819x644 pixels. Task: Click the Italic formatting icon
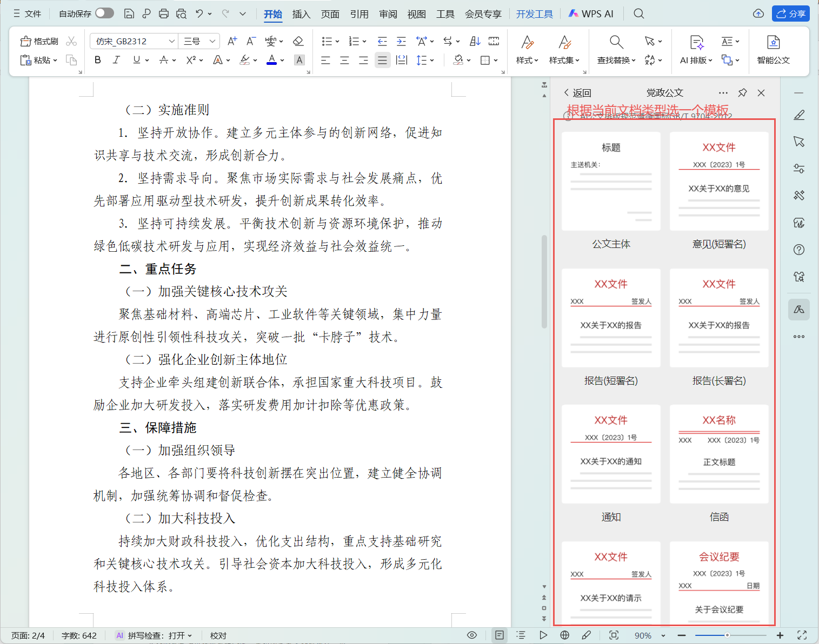(116, 60)
